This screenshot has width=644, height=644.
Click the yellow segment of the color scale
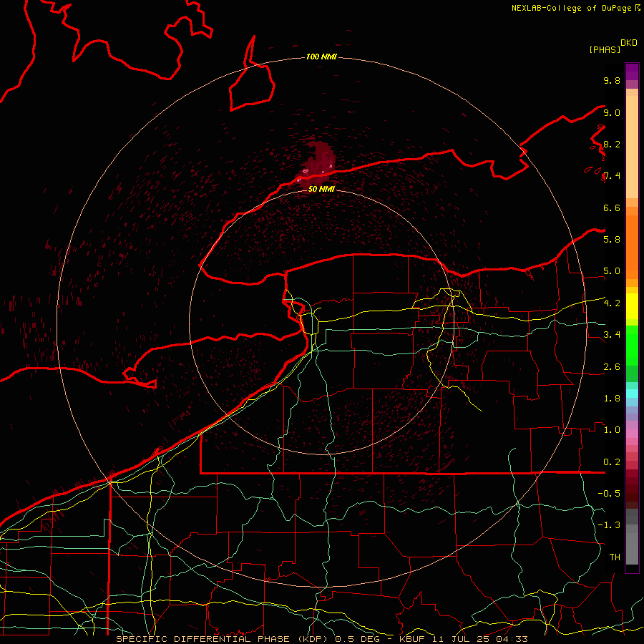(x=632, y=306)
